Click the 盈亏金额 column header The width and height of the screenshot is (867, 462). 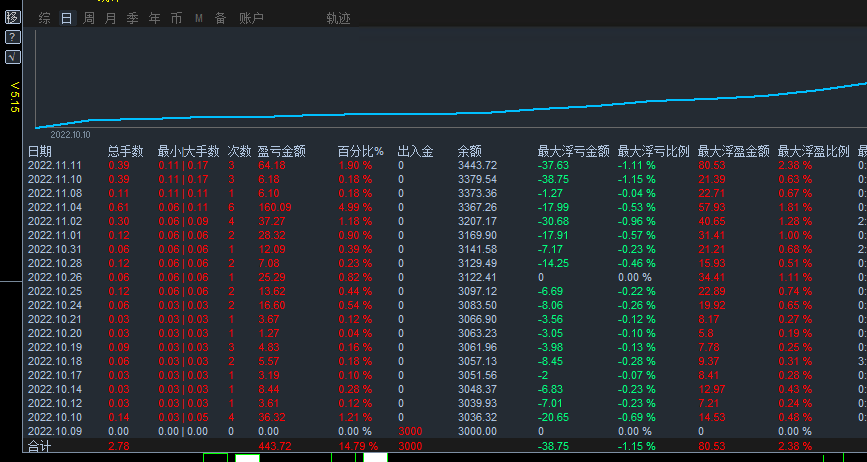point(281,151)
